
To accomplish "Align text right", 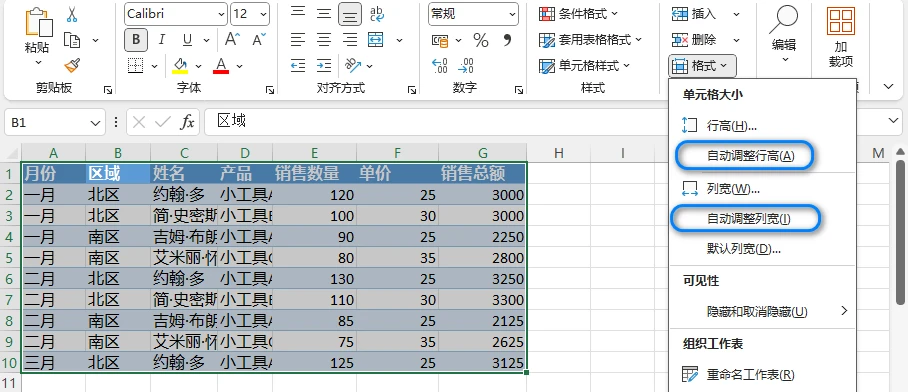I will 350,39.
